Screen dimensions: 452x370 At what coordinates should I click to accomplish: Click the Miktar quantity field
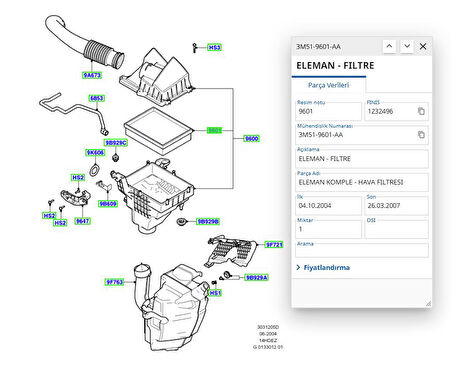(328, 229)
